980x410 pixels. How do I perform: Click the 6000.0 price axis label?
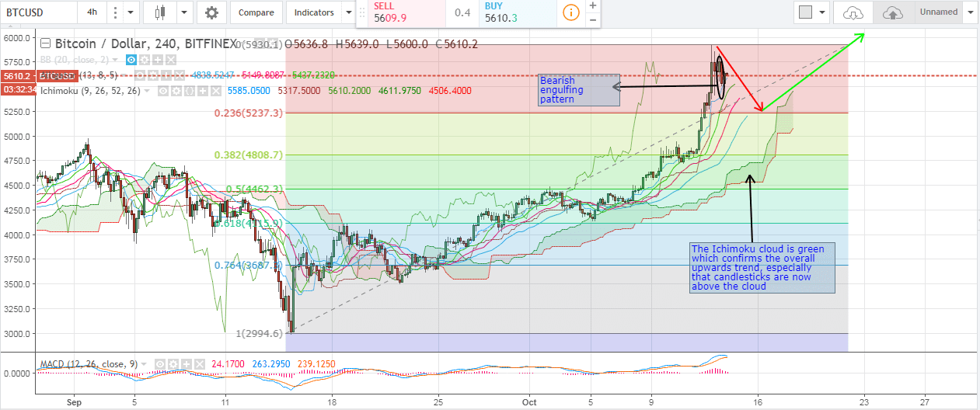(x=17, y=37)
